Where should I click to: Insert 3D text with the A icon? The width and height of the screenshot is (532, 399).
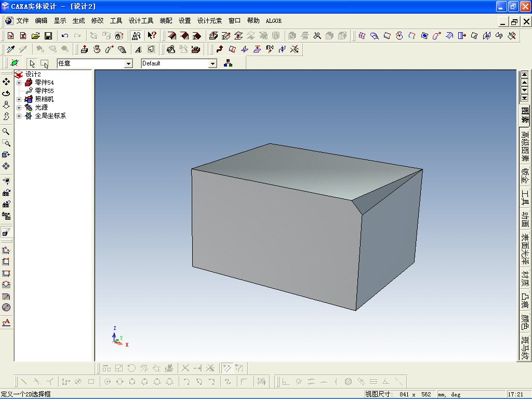pyautogui.click(x=138, y=49)
